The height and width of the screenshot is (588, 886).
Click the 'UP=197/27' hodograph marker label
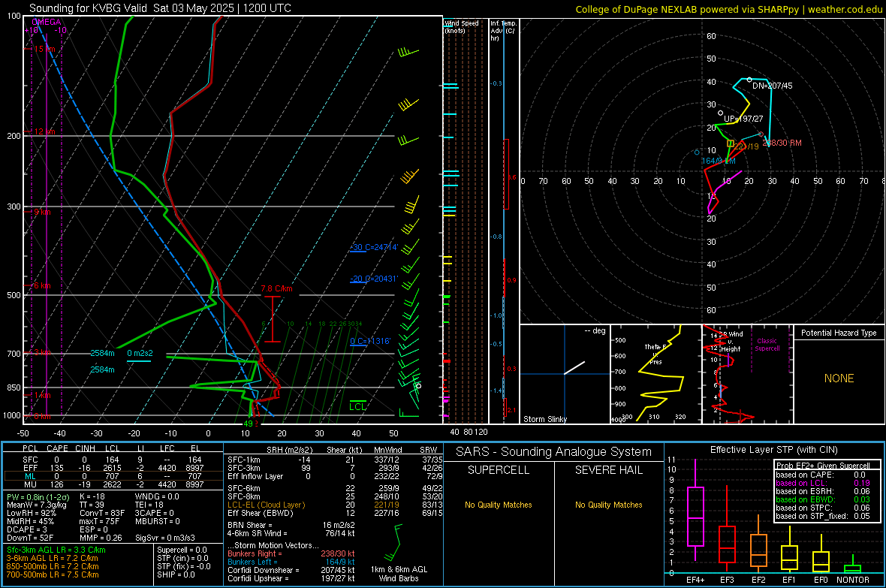click(x=743, y=119)
